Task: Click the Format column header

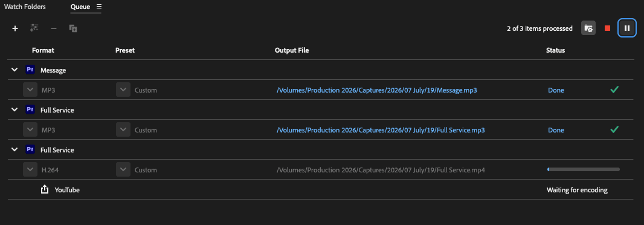Action: [x=43, y=50]
